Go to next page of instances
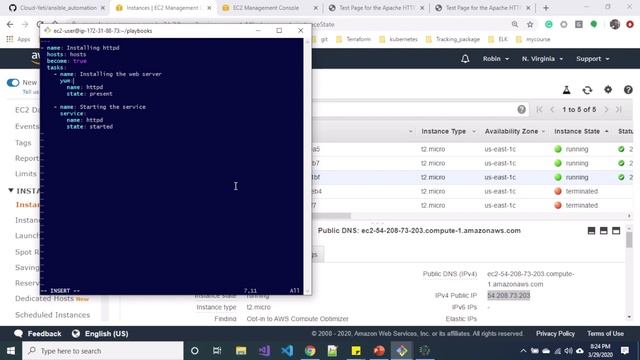 606,109
